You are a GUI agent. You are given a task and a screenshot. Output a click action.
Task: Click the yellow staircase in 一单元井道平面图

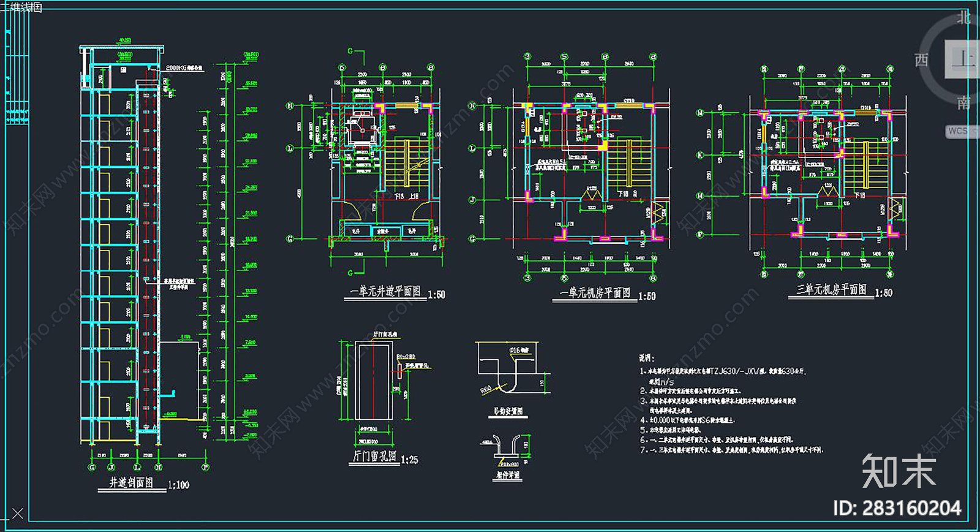403,164
